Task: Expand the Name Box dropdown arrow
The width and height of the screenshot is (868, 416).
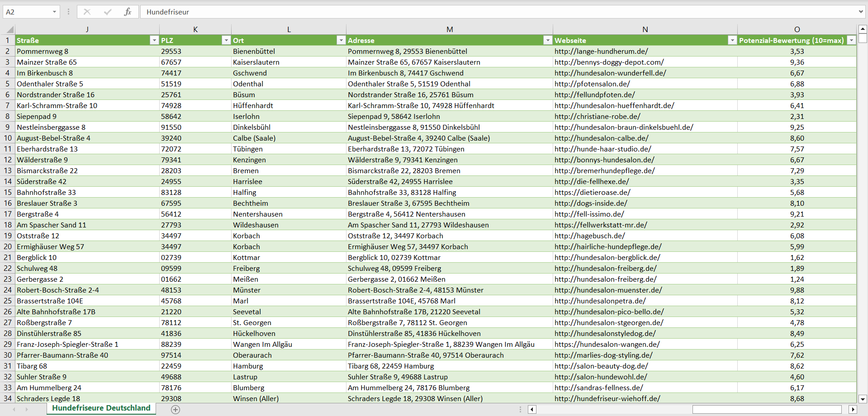Action: click(x=54, y=12)
